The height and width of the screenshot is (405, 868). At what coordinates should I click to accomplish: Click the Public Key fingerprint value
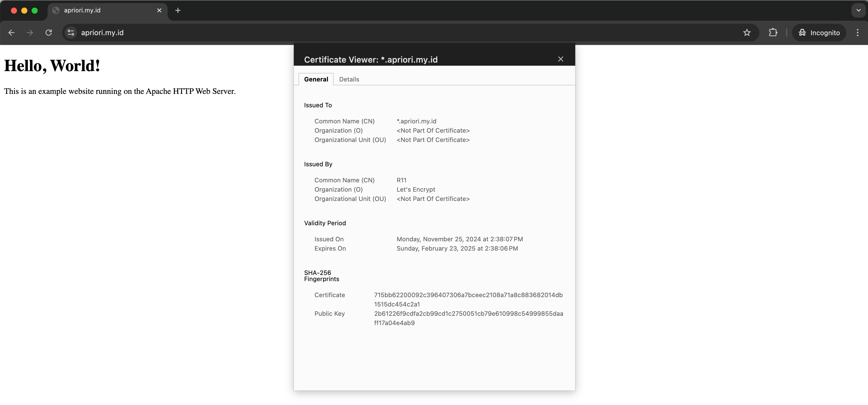pos(469,318)
